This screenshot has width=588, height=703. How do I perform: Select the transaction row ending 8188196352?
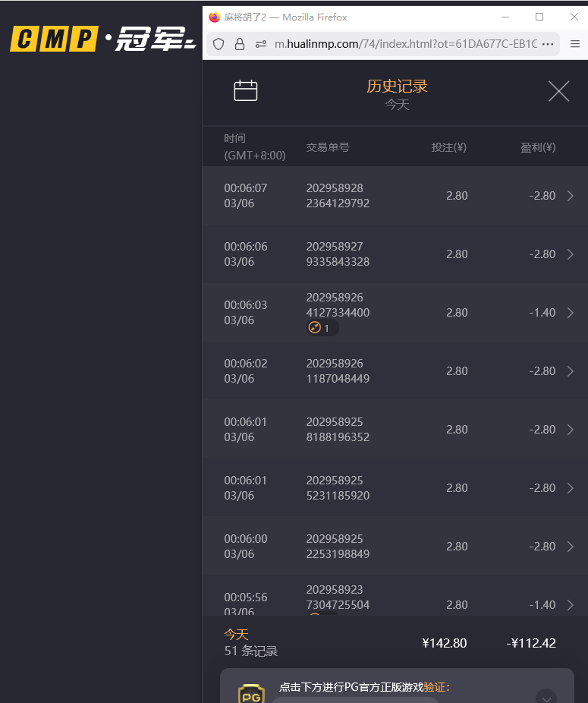(x=395, y=430)
